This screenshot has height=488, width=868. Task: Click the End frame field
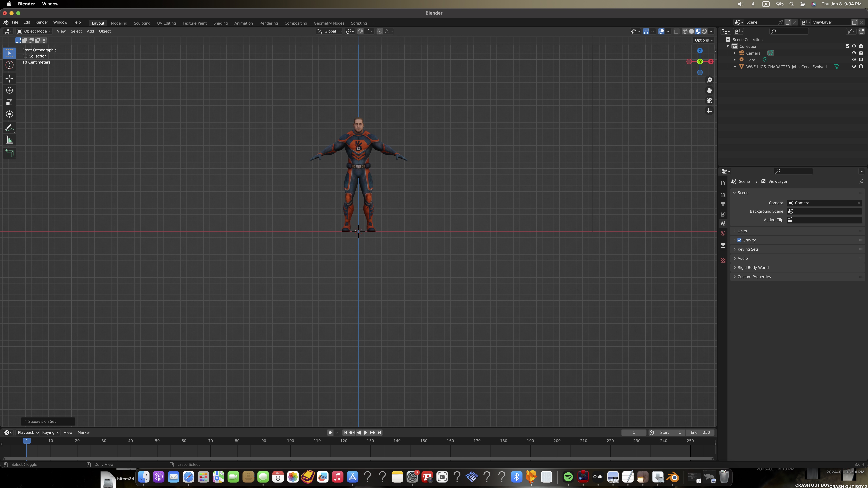[x=700, y=432]
